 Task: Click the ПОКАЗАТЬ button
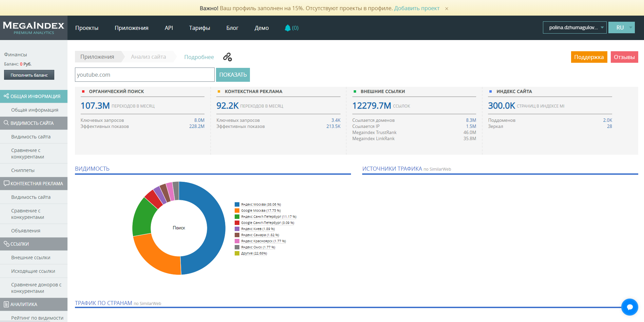tap(233, 75)
